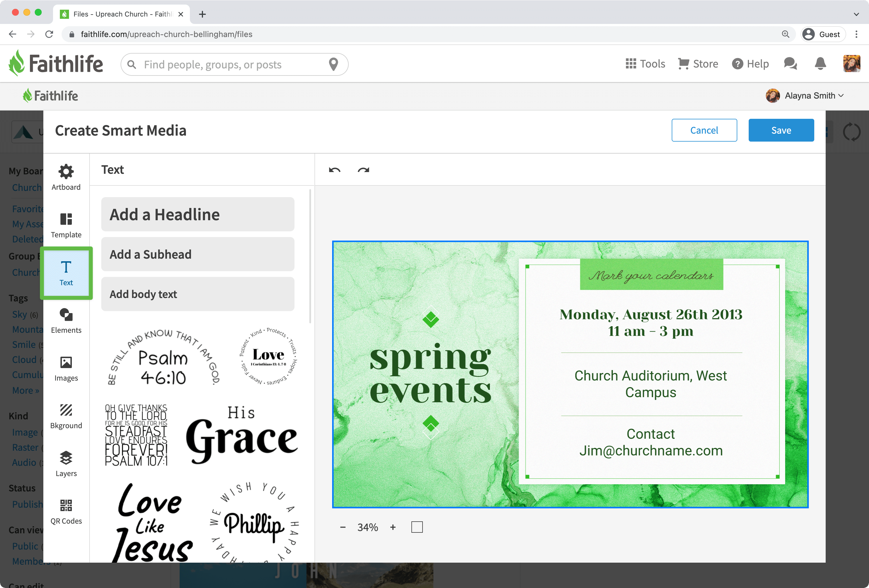The image size is (869, 588).
Task: Open the Elements panel
Action: [x=66, y=321]
